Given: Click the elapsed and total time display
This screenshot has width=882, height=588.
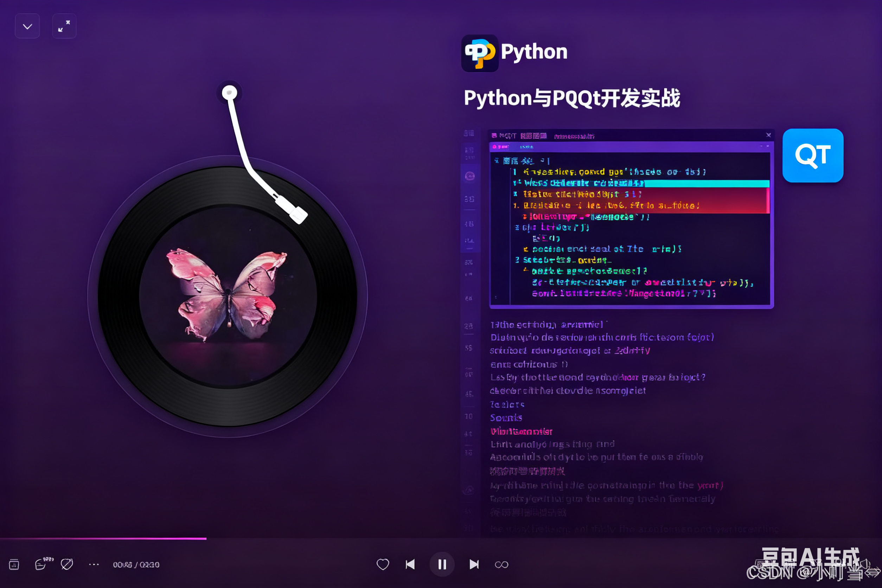Looking at the screenshot, I should [136, 565].
